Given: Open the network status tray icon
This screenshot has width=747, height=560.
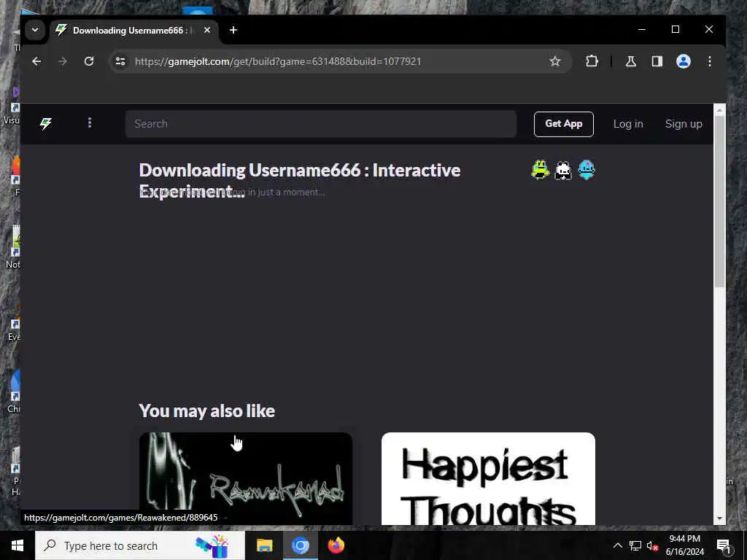Looking at the screenshot, I should 635,545.
